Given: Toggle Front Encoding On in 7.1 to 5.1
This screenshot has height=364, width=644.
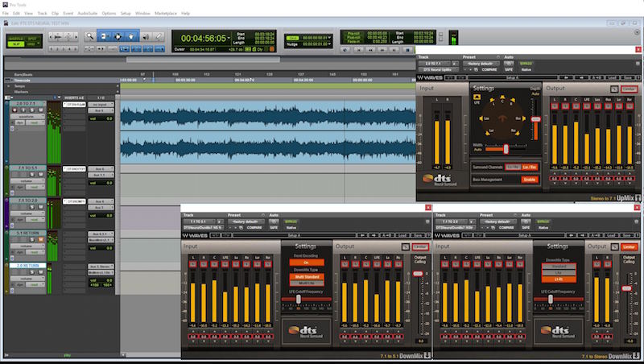Looking at the screenshot, I should click(x=307, y=262).
